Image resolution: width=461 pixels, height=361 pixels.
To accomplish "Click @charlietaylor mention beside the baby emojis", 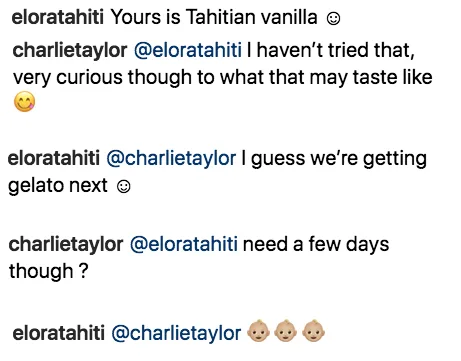I will (176, 334).
